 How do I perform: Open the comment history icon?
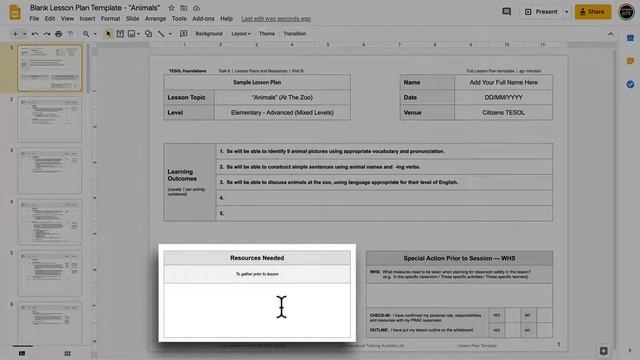point(507,12)
